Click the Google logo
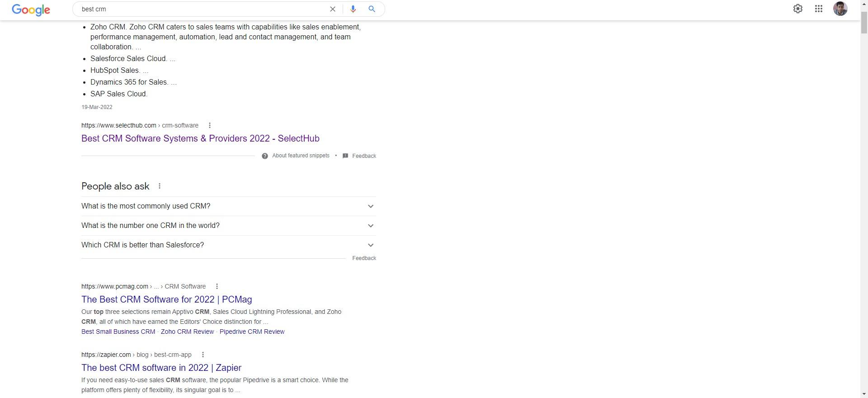 pyautogui.click(x=31, y=10)
